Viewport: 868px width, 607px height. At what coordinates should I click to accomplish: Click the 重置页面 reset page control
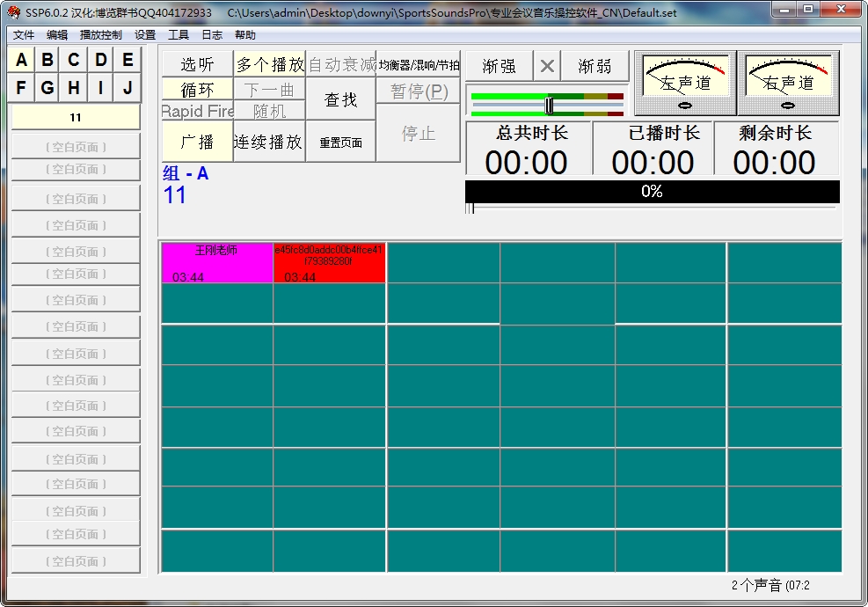pos(340,141)
